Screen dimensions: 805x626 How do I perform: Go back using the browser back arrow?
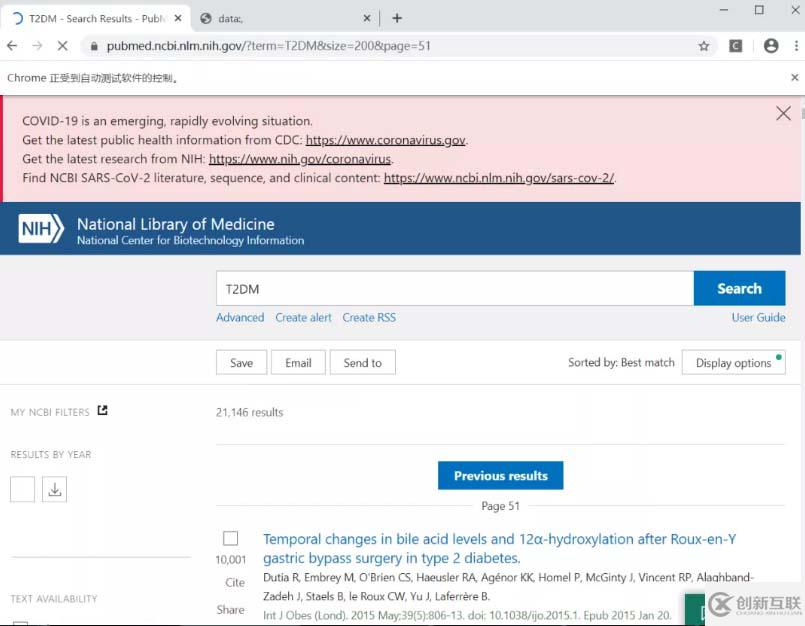pyautogui.click(x=11, y=45)
